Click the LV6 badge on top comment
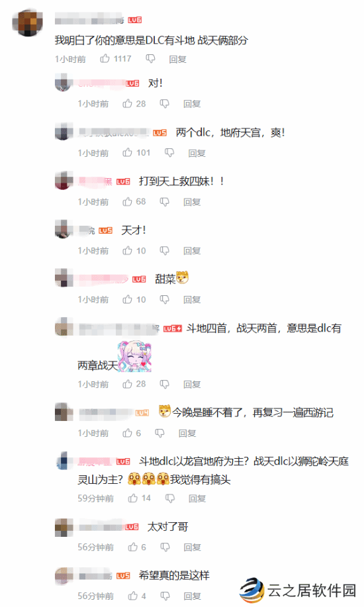364x607 pixels. point(135,20)
